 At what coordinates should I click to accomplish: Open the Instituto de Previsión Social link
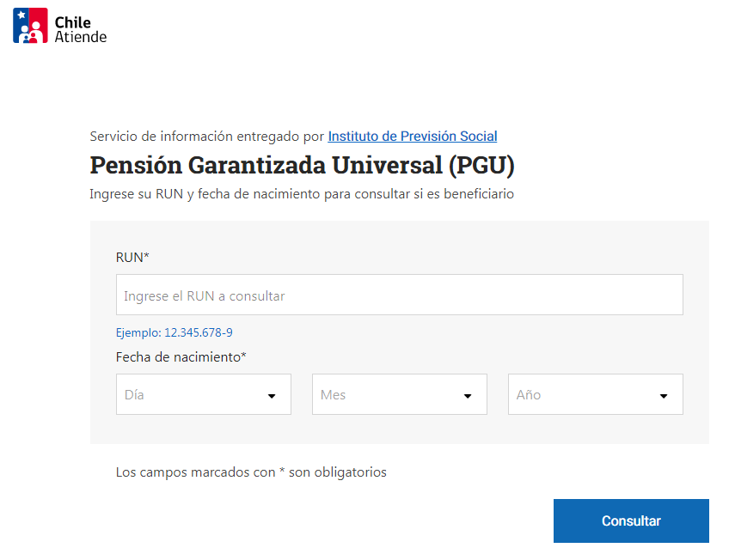[413, 136]
